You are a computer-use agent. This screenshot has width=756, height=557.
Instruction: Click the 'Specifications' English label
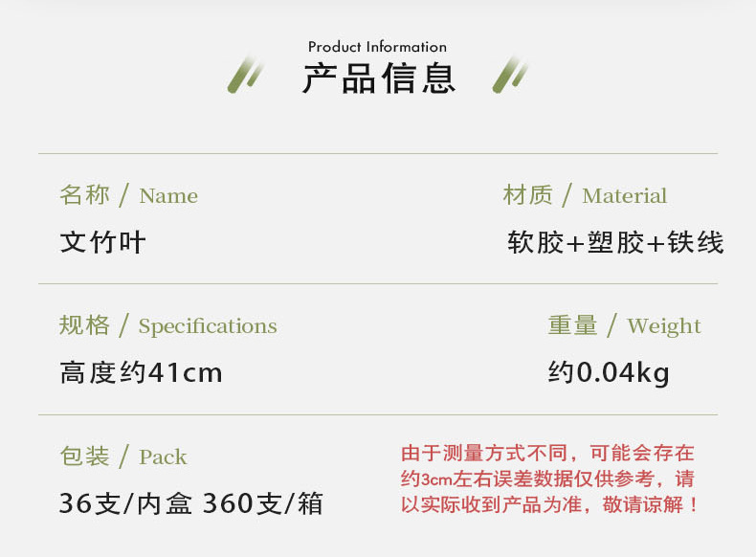[208, 326]
